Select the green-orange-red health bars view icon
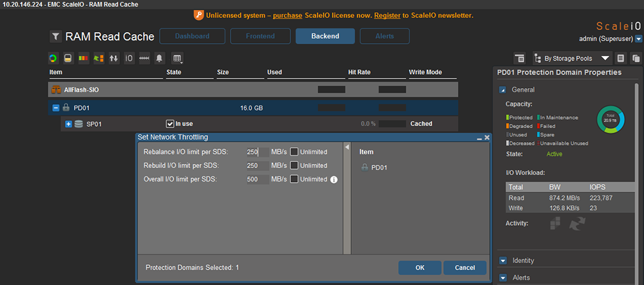This screenshot has height=285, width=644. click(x=83, y=59)
